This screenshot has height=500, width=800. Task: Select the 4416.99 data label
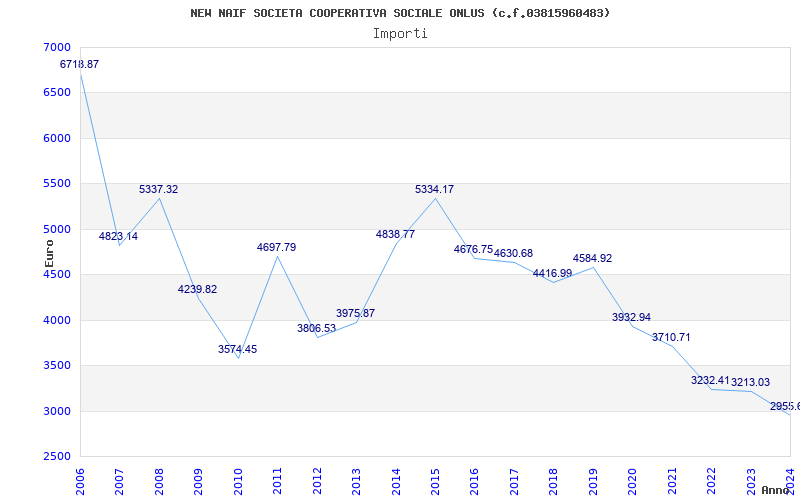pyautogui.click(x=553, y=273)
